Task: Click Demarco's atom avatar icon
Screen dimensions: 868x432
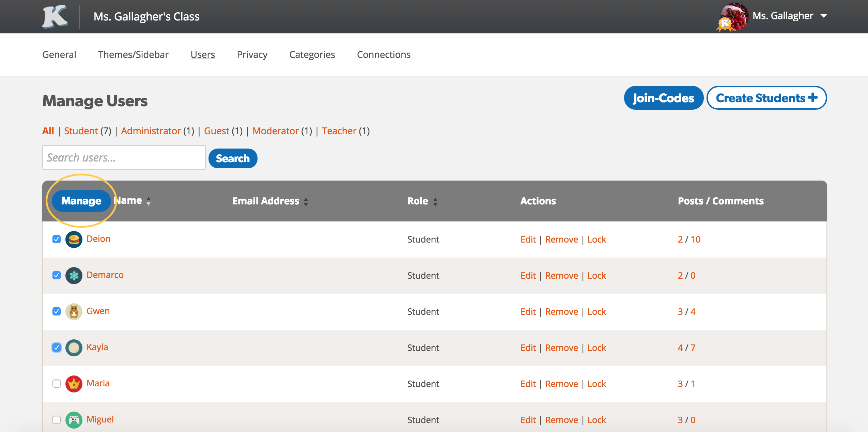Action: point(74,276)
